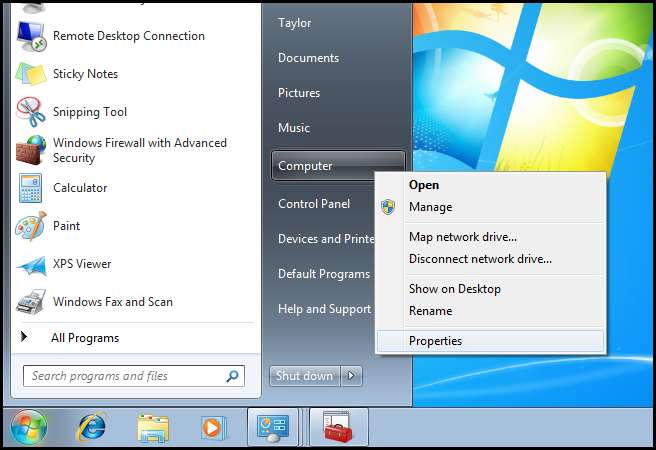
Task: Open Default Programs
Action: (x=324, y=274)
